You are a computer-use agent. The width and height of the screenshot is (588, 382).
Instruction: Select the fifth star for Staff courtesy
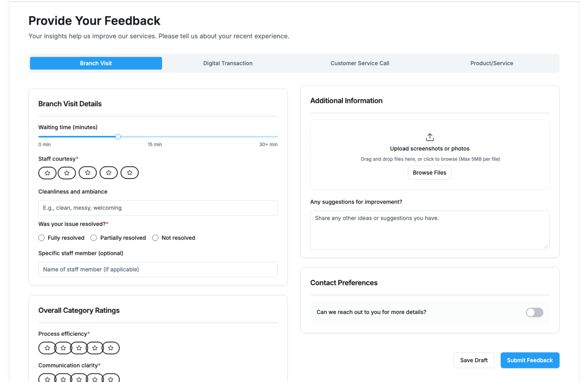point(130,173)
